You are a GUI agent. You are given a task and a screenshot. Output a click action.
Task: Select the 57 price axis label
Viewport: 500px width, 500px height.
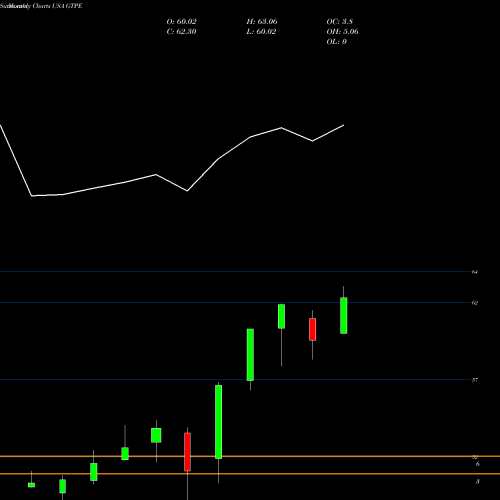475,380
